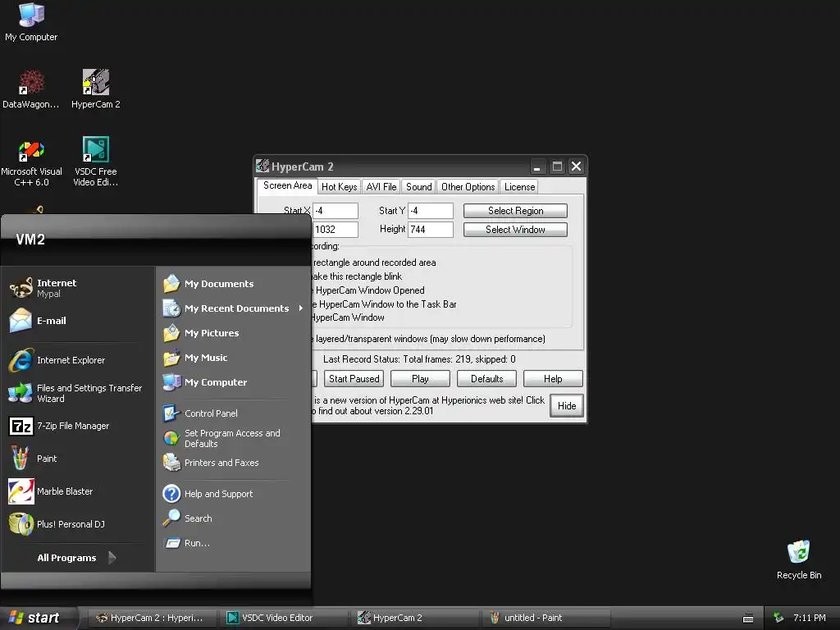The width and height of the screenshot is (840, 630).
Task: Open Microsoft Visual C++ 6.0 desktop icon
Action: coord(32,162)
